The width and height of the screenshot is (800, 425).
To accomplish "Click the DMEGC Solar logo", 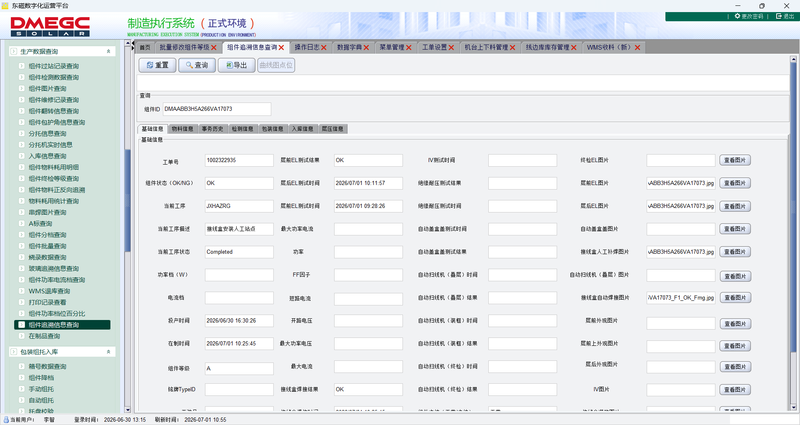I will click(x=50, y=27).
